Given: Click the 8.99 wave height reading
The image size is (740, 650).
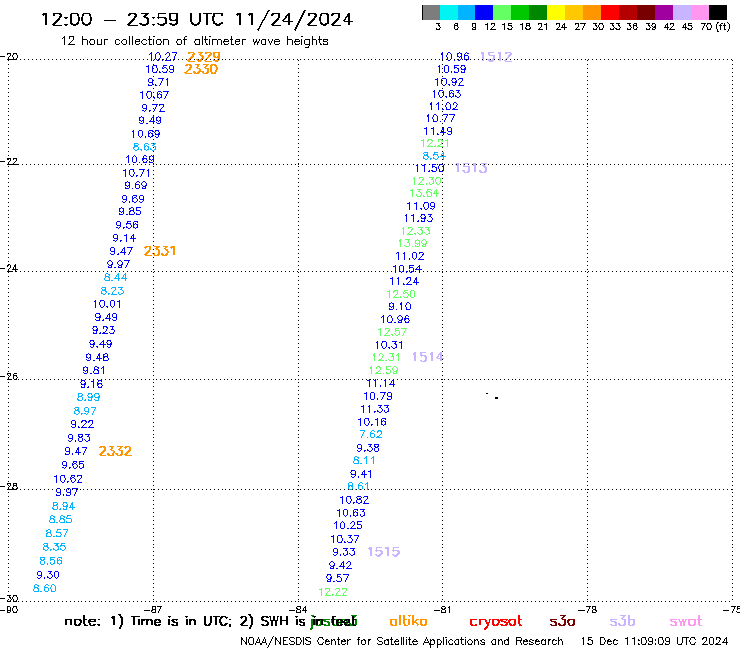Looking at the screenshot, I should tap(89, 397).
